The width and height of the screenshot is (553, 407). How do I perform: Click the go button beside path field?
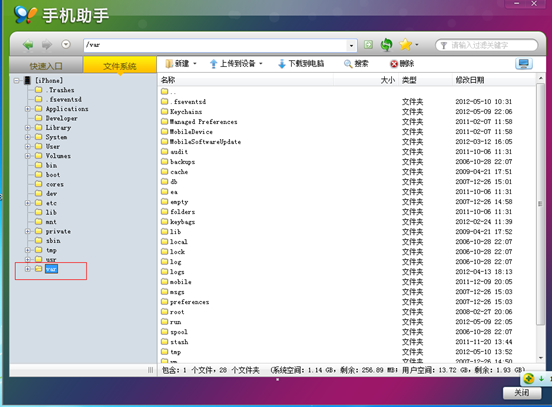(368, 44)
